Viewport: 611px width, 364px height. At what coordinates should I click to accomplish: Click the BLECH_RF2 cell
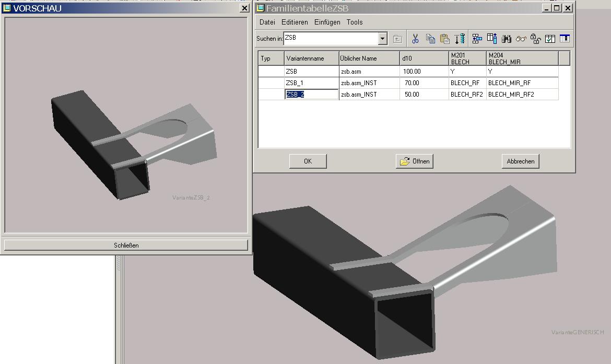(467, 95)
